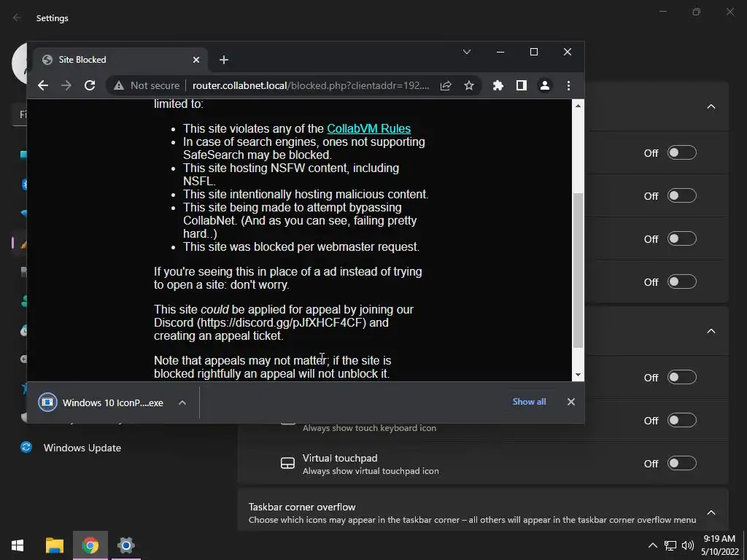Image resolution: width=747 pixels, height=560 pixels.
Task: Click the Discord invite URL text
Action: click(x=283, y=323)
